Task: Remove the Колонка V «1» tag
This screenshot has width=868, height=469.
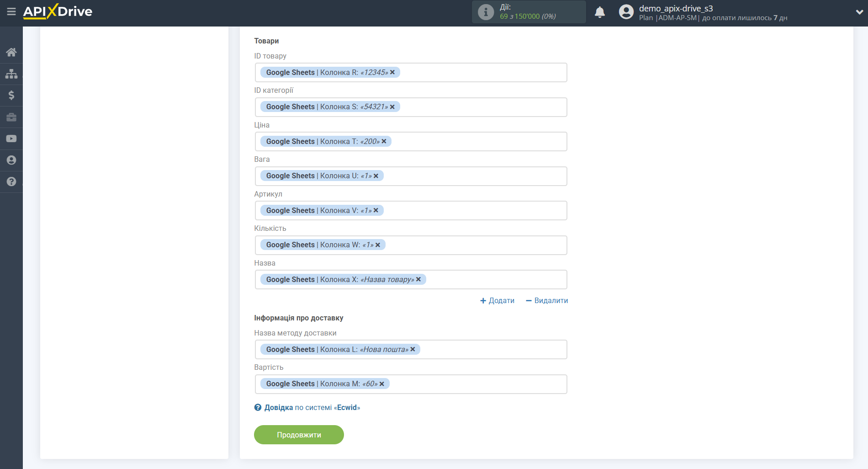Action: tap(376, 210)
